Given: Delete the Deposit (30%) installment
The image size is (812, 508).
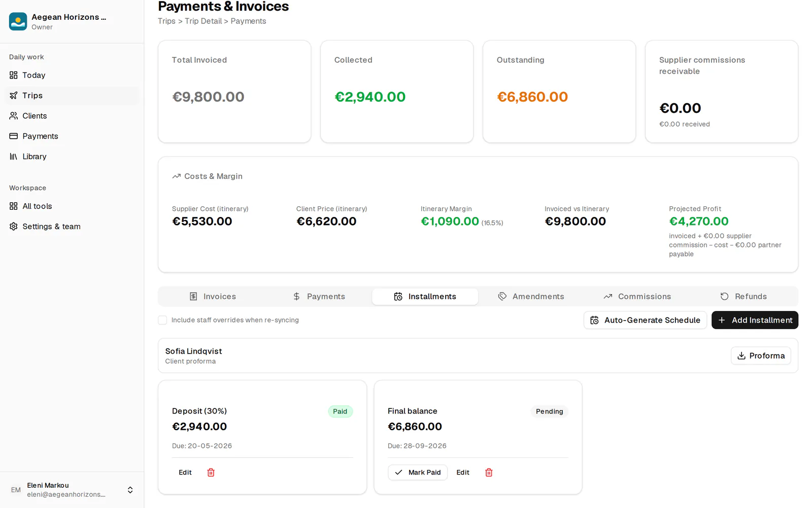Looking at the screenshot, I should coord(211,472).
